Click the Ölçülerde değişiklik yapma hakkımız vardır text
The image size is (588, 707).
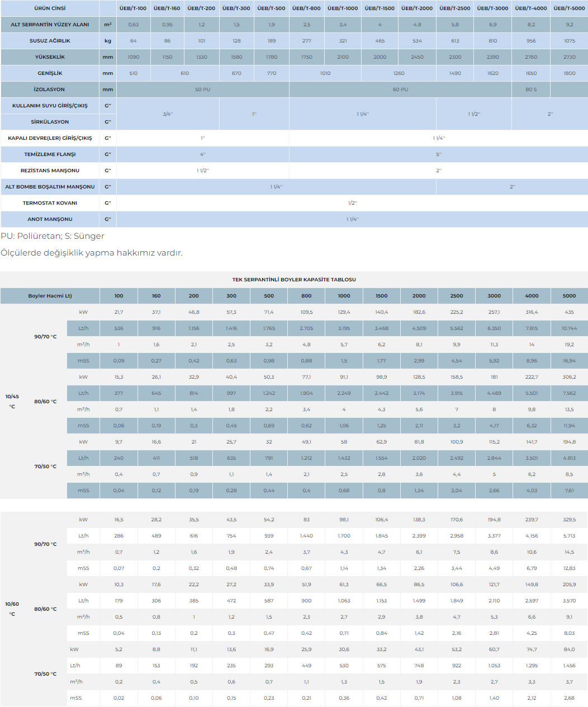click(92, 253)
